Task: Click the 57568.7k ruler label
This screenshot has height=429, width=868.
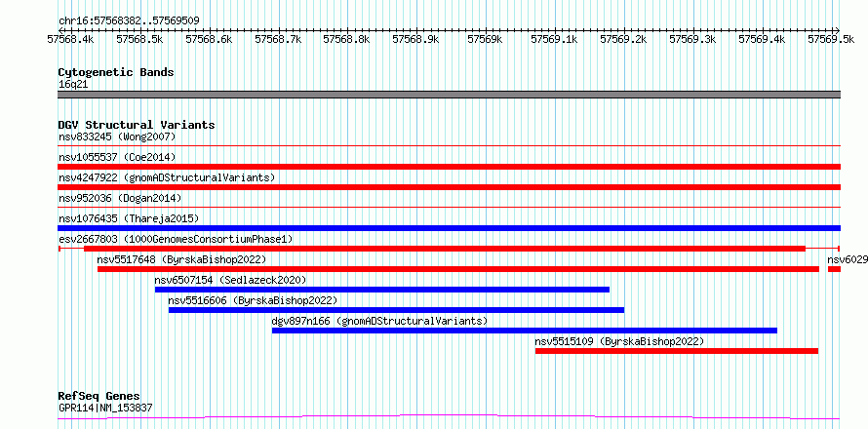Action: tap(278, 39)
